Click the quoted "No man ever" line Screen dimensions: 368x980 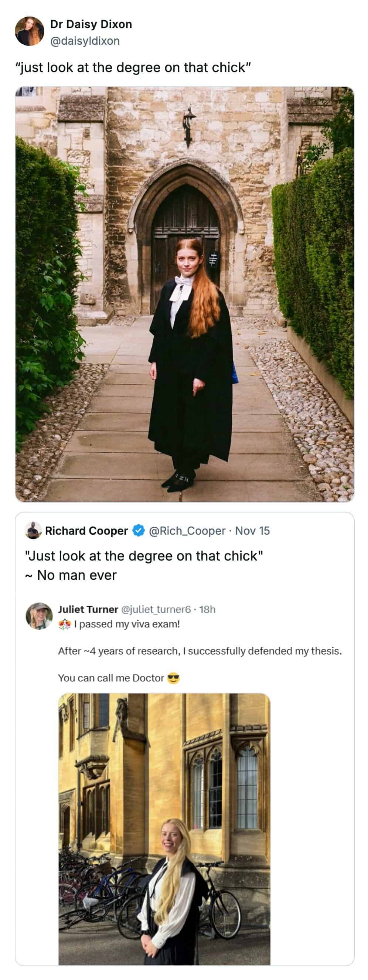coord(77,575)
